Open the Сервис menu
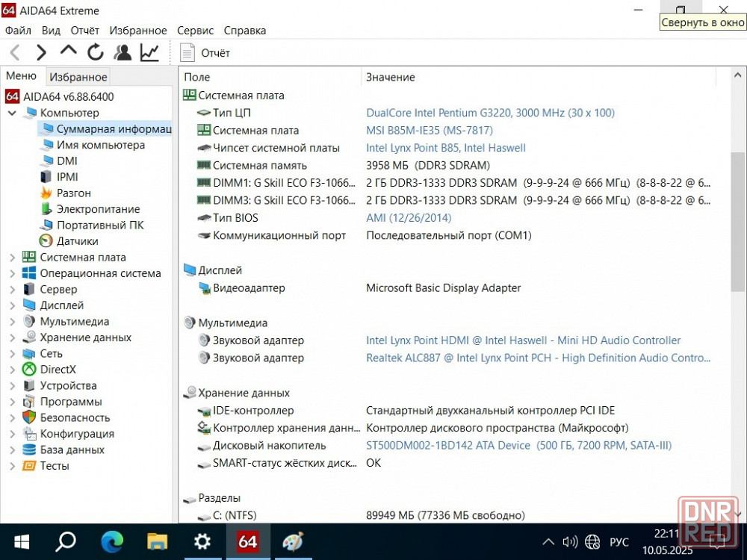747x560 pixels. click(195, 31)
